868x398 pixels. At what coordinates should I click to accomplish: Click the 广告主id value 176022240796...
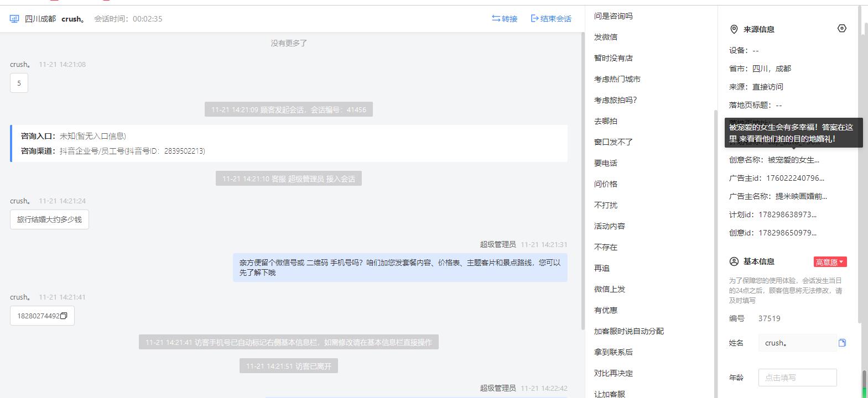795,178
